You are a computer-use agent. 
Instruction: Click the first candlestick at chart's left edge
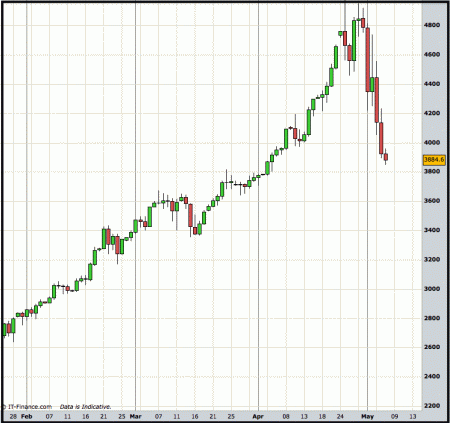coord(4,329)
